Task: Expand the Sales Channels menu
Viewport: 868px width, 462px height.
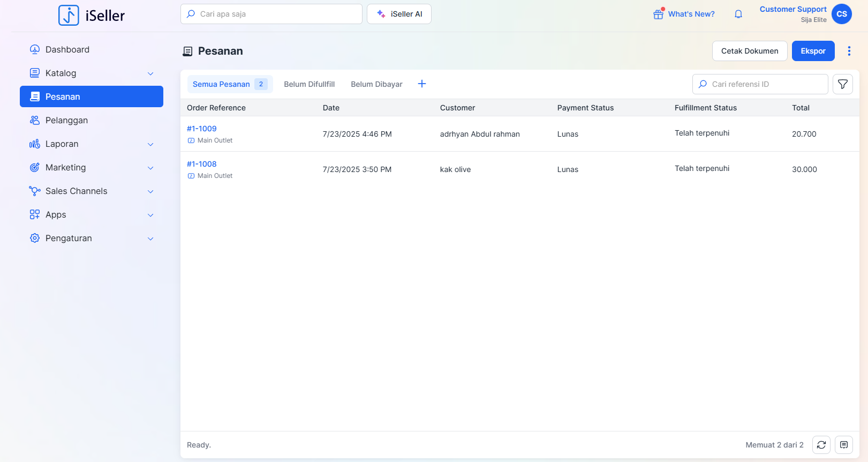Action: [x=91, y=191]
